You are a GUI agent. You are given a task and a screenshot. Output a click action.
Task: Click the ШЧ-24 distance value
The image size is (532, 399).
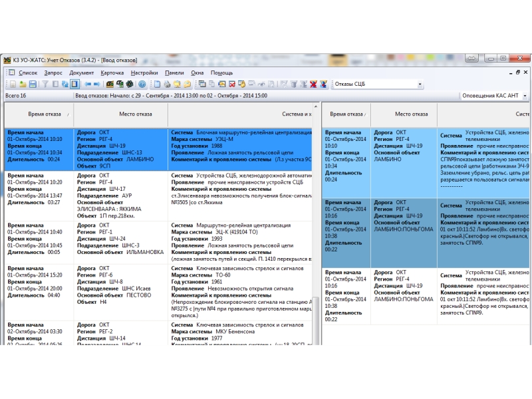pyautogui.click(x=118, y=239)
